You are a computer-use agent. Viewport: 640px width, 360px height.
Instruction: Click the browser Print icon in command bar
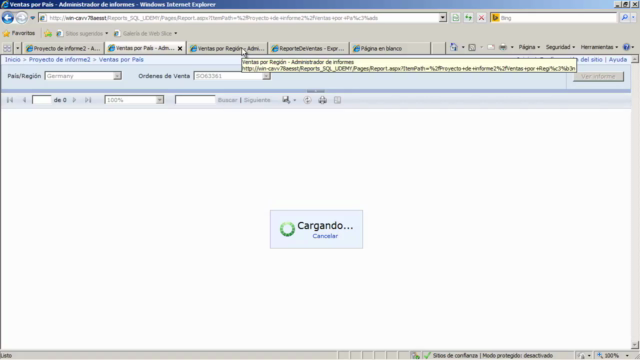pyautogui.click(x=503, y=47)
